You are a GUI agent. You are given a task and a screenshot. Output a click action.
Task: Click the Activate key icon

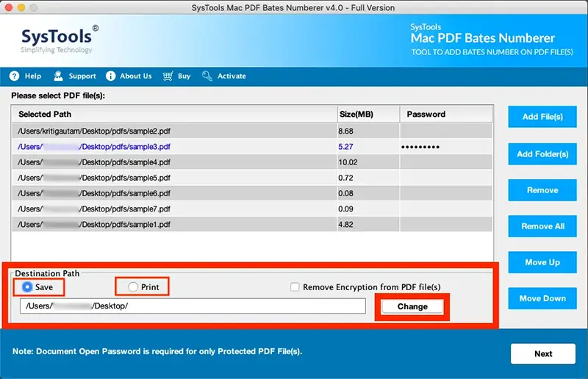coord(207,76)
